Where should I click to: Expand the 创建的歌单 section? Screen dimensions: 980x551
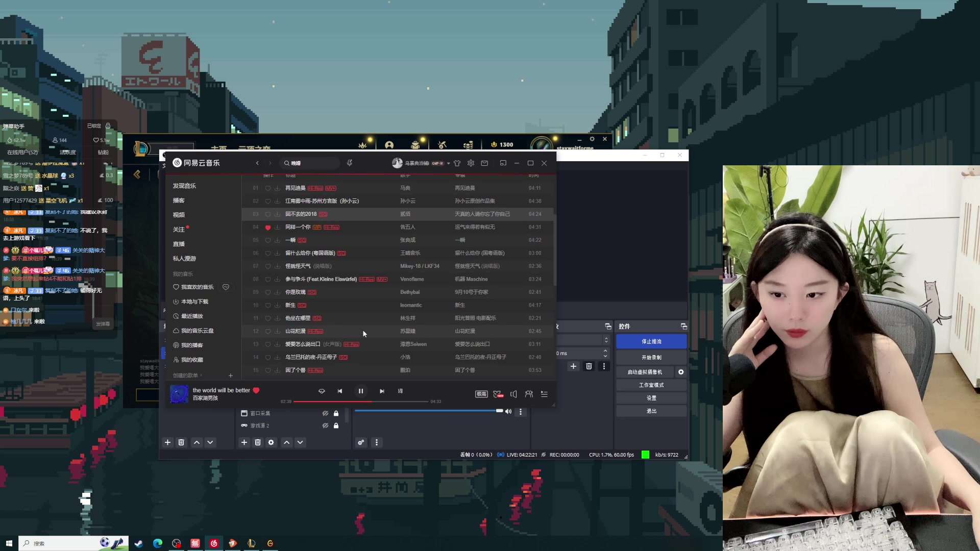point(187,375)
